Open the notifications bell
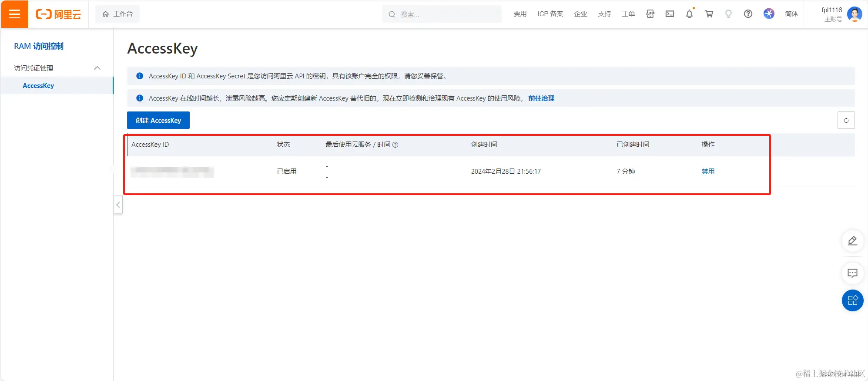The image size is (868, 381). click(x=689, y=14)
